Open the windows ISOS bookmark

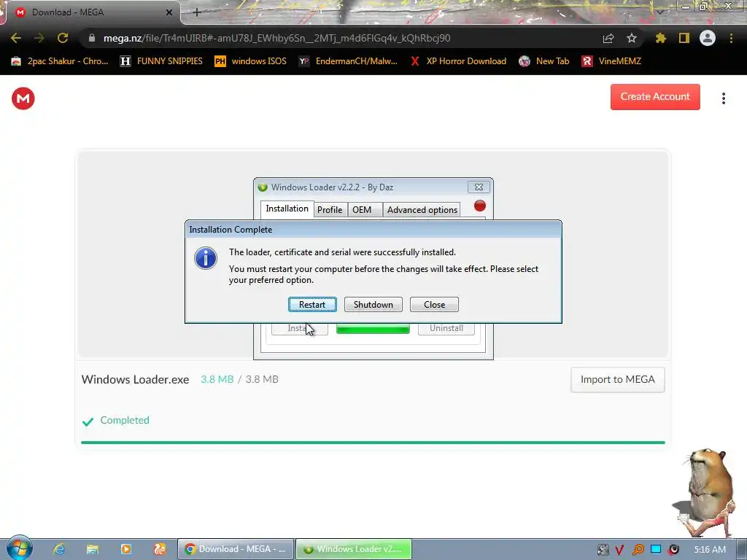tap(251, 61)
